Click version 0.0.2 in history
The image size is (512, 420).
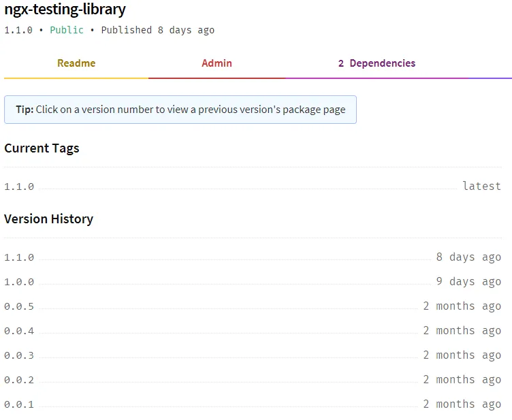19,380
